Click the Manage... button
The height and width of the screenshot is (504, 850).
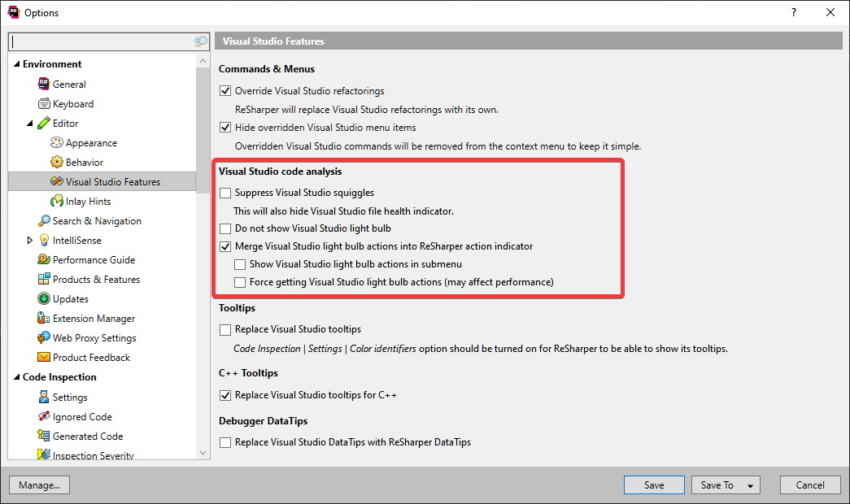[39, 485]
